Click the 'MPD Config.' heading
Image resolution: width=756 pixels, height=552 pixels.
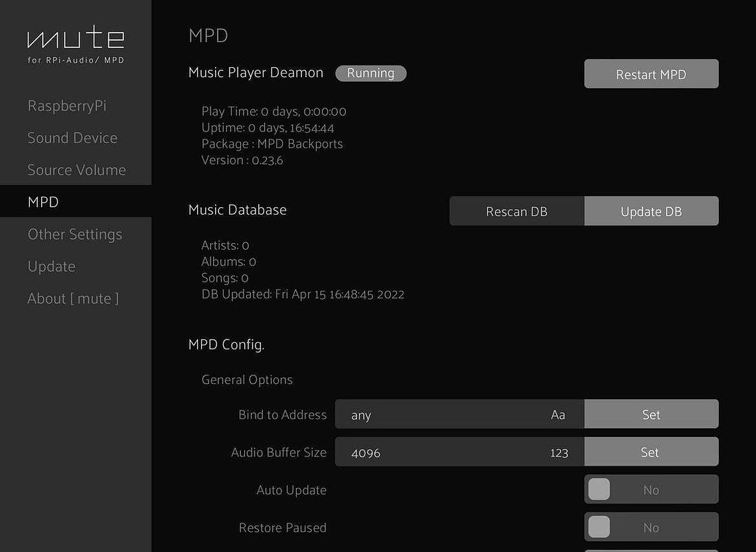pos(226,345)
